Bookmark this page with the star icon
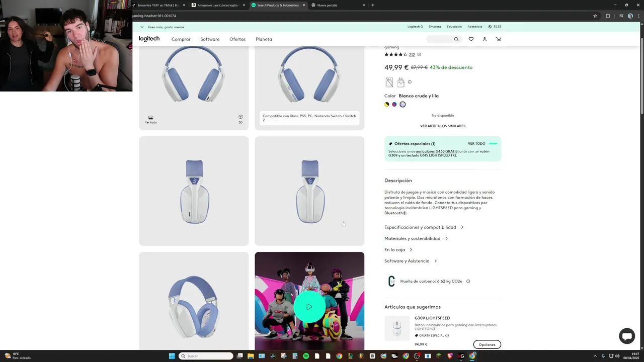 tap(595, 16)
